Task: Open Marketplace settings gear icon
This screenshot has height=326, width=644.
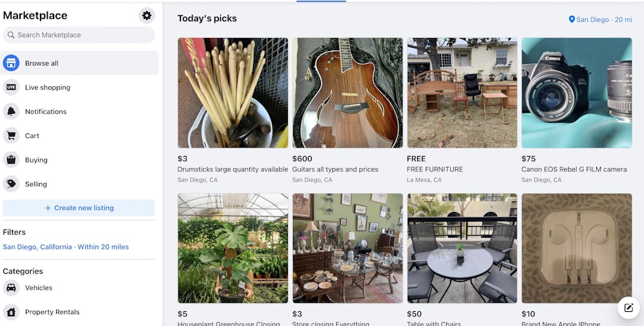Action: tap(147, 15)
